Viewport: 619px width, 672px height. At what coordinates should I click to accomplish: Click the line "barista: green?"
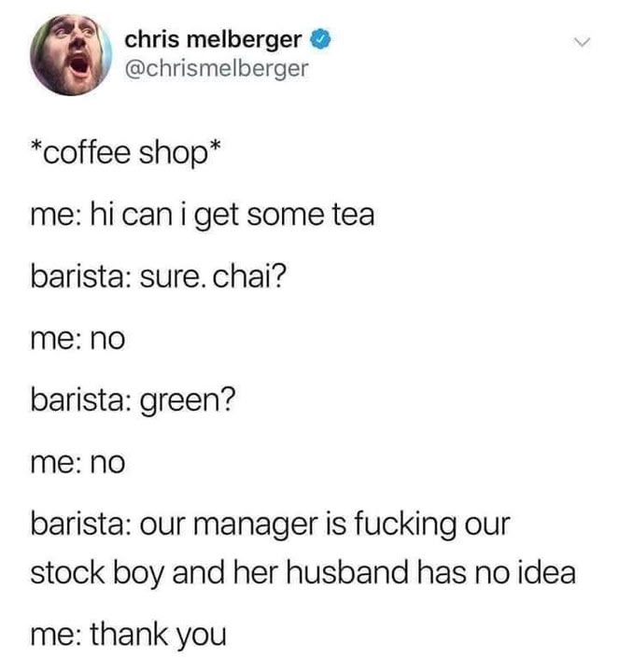point(133,400)
